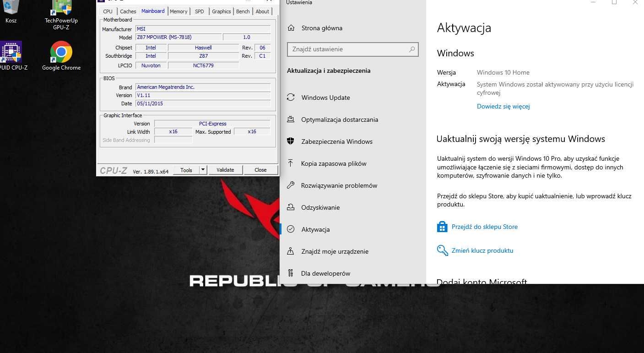Open Kopia zapasowa plików settings page

[334, 163]
